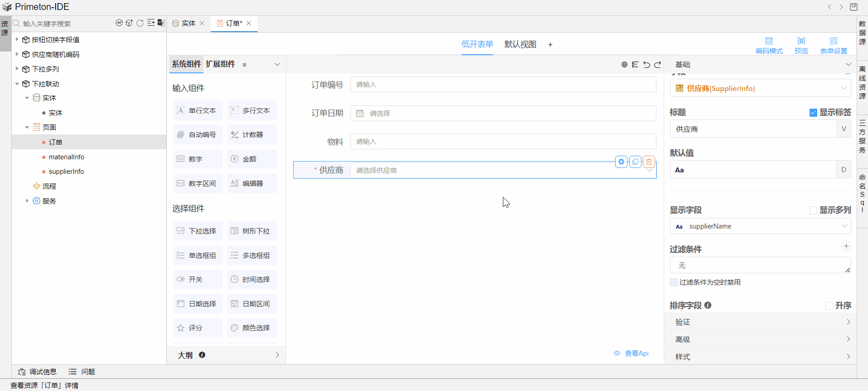The width and height of the screenshot is (868, 391).
Task: Click the 订单编号 input field
Action: point(503,85)
